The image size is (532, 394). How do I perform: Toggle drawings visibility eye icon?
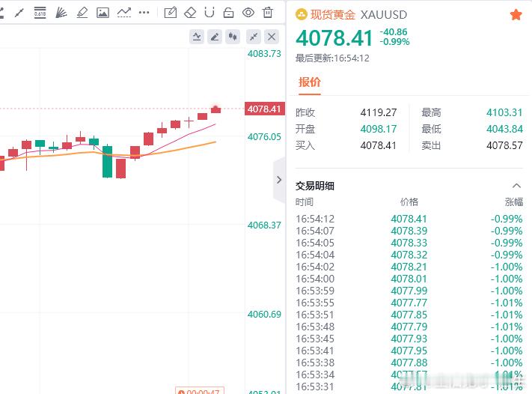(x=248, y=13)
